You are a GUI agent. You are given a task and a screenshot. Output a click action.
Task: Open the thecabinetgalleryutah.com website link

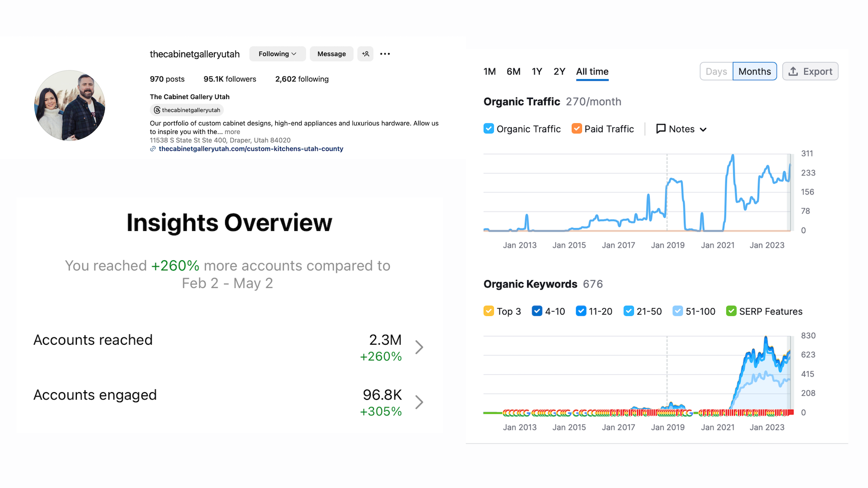pos(251,149)
